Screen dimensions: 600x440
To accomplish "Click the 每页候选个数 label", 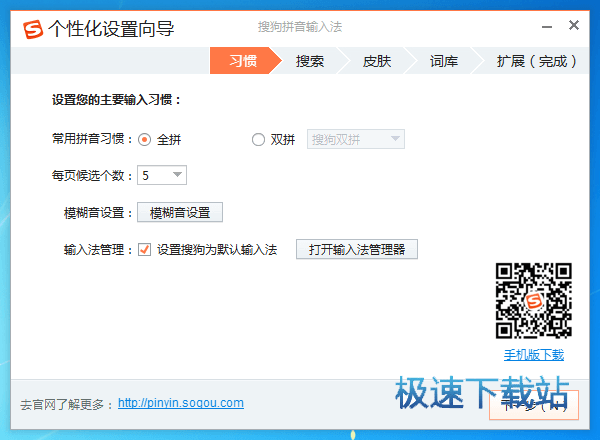I will coord(92,176).
